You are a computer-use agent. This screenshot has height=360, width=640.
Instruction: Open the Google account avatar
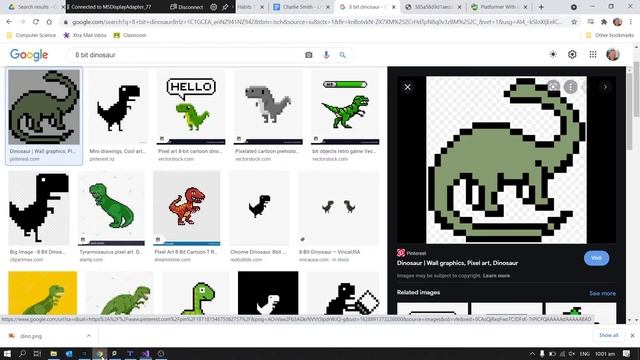pos(613,54)
